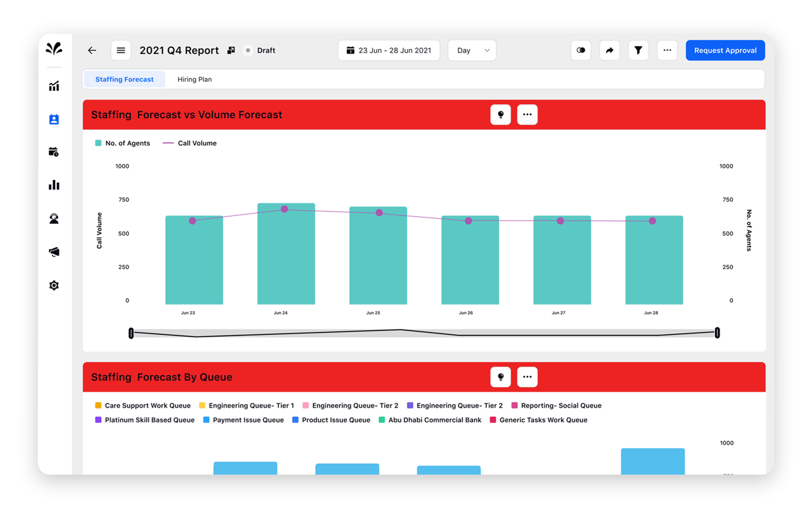Image resolution: width=812 pixels, height=509 pixels.
Task: Click the bar chart reports icon in sidebar
Action: [54, 185]
